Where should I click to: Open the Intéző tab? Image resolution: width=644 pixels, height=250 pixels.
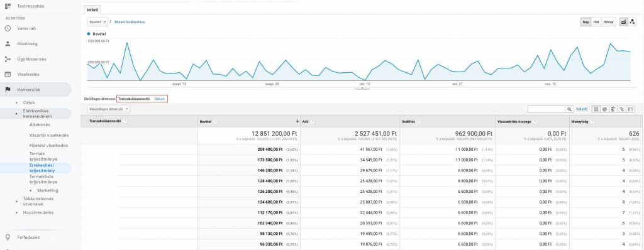92,9
